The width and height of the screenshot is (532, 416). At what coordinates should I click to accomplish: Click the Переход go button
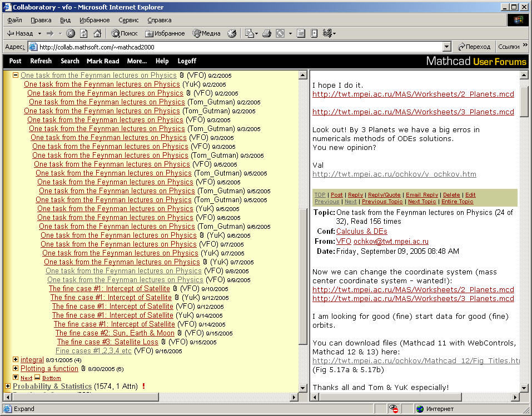pos(474,47)
